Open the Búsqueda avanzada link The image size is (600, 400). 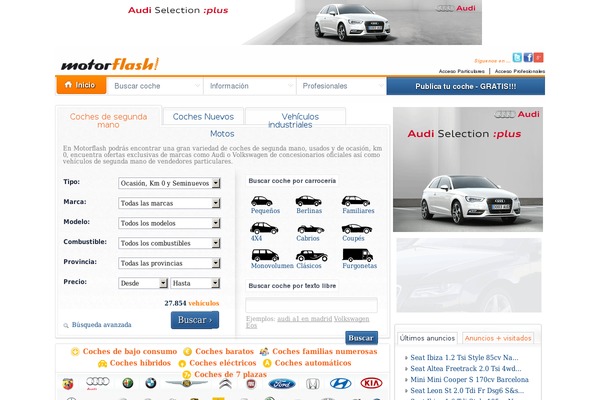click(x=101, y=325)
